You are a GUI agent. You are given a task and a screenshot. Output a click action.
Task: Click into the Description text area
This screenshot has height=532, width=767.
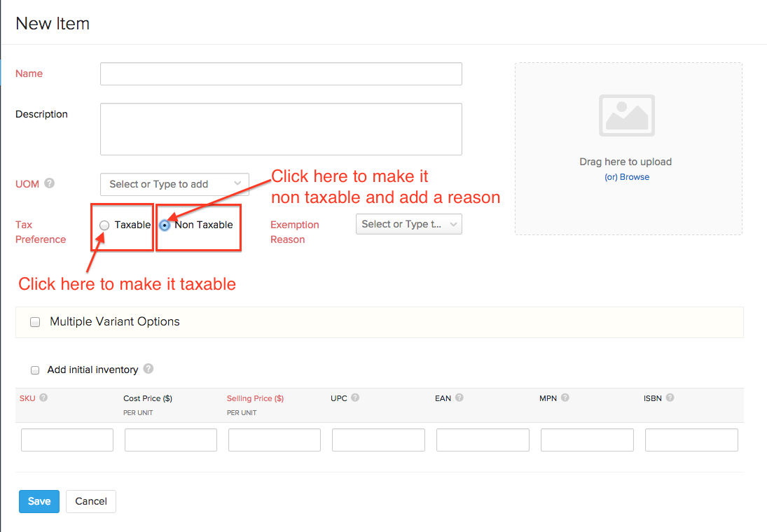pyautogui.click(x=281, y=129)
